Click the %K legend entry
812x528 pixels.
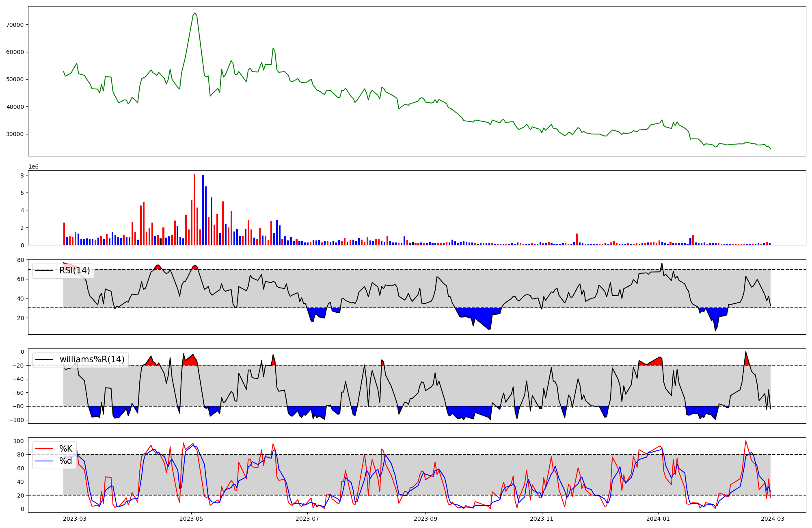(66, 449)
